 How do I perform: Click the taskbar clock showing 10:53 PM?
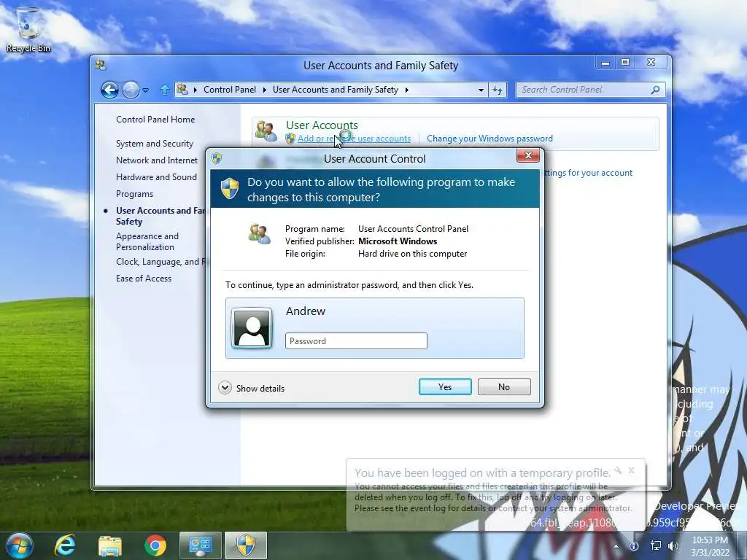pos(710,546)
